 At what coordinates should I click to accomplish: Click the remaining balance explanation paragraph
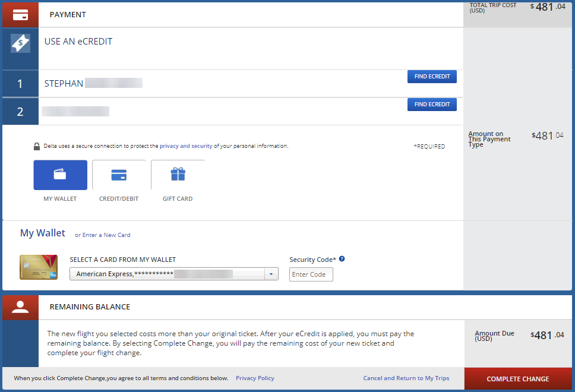[x=230, y=343]
